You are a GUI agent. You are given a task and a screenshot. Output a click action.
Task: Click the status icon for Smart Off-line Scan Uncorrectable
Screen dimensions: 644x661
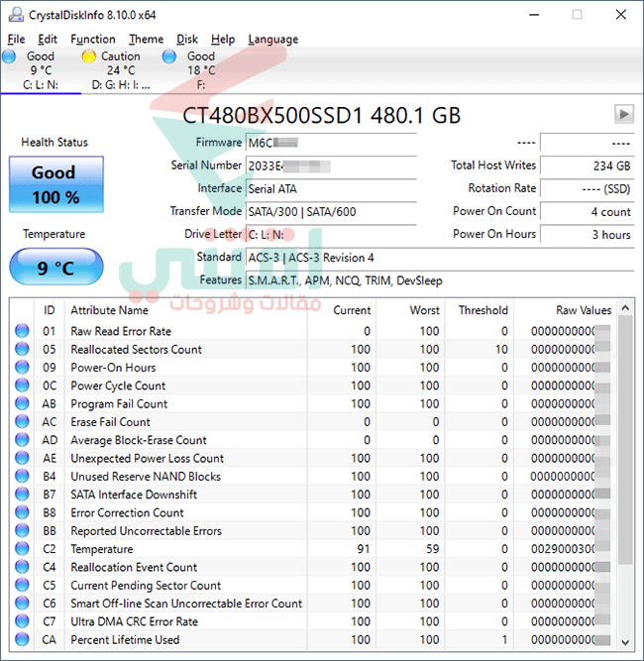point(22,603)
